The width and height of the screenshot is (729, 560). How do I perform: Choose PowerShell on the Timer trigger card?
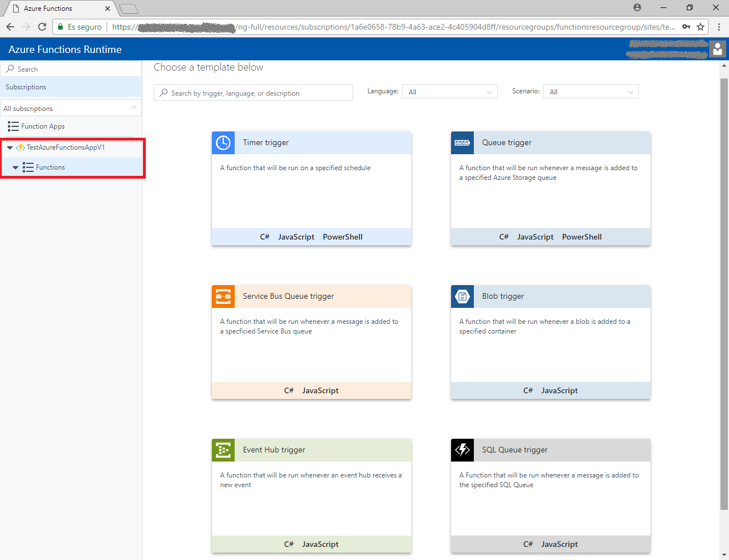(343, 237)
